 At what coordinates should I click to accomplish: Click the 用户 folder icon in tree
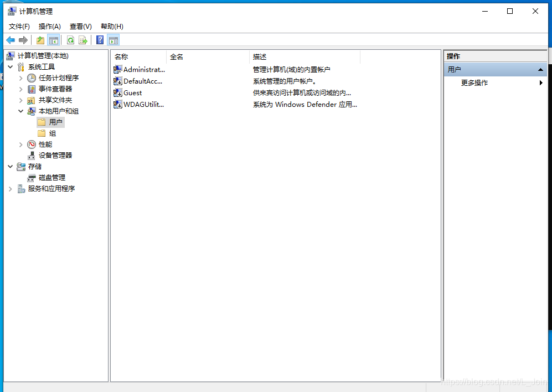click(x=42, y=122)
